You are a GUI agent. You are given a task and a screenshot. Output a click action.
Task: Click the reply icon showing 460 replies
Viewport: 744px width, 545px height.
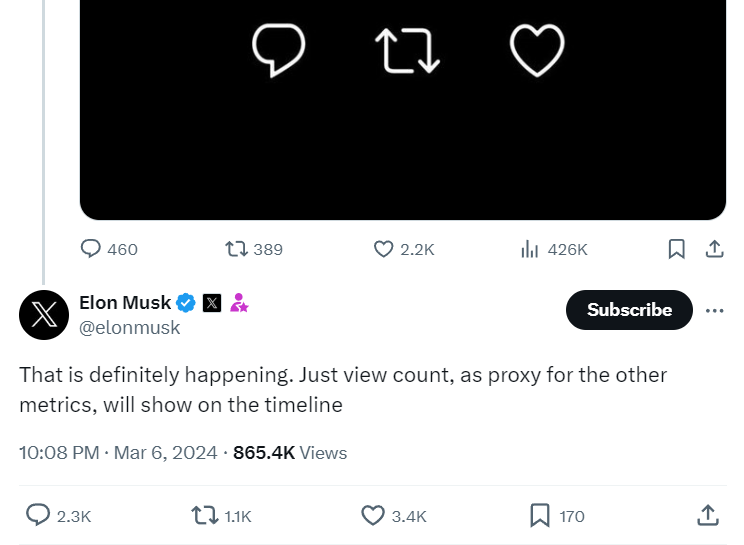(90, 249)
